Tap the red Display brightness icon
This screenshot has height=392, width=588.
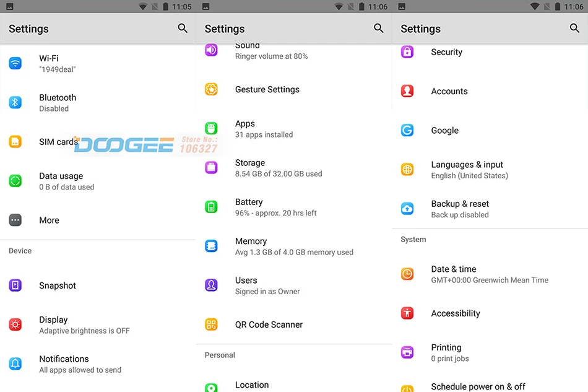coord(15,324)
